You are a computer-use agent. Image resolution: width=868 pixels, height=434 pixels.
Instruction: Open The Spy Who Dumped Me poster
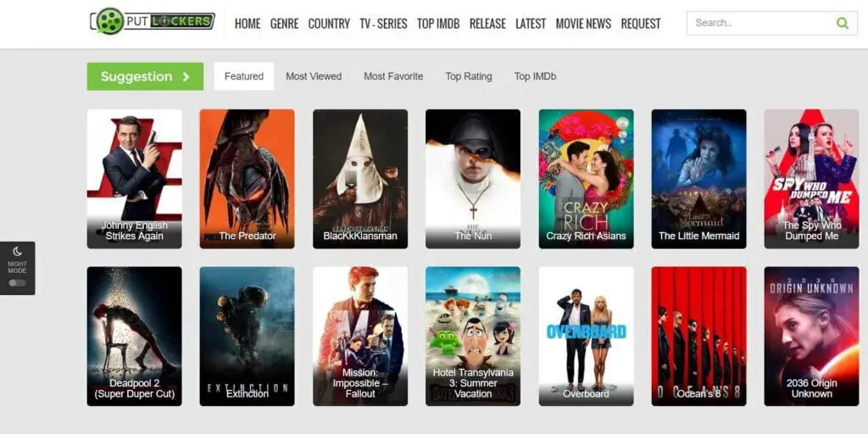[x=812, y=179]
